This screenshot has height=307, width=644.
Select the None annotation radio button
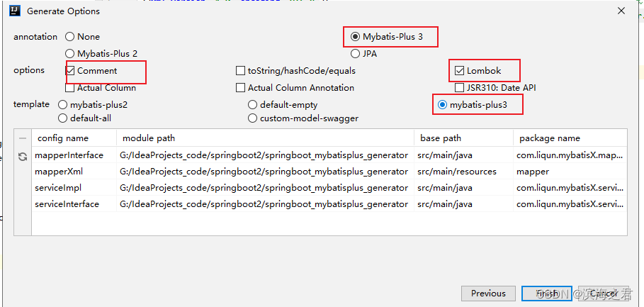[x=70, y=37]
